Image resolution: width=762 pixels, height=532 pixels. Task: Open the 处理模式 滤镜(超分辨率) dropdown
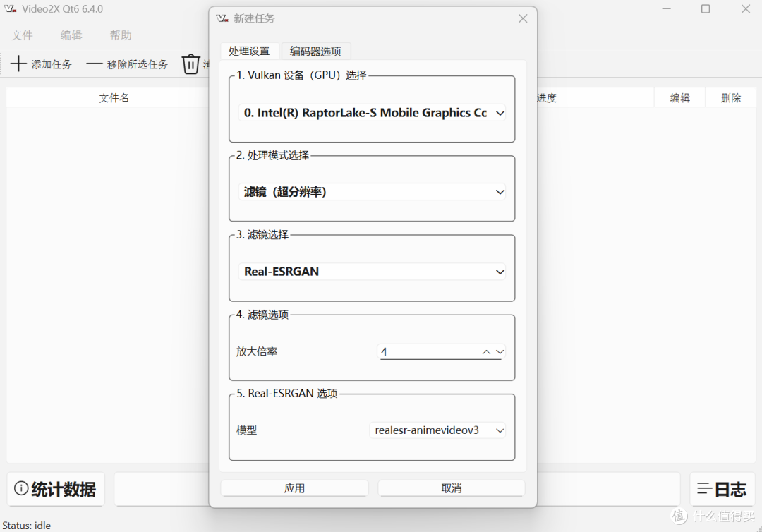(372, 192)
